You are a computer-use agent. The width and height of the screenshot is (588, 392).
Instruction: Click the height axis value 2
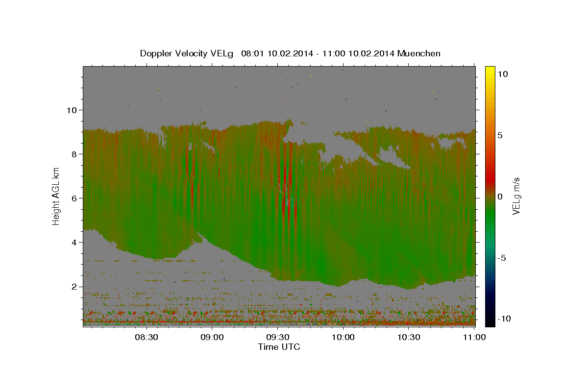(73, 286)
